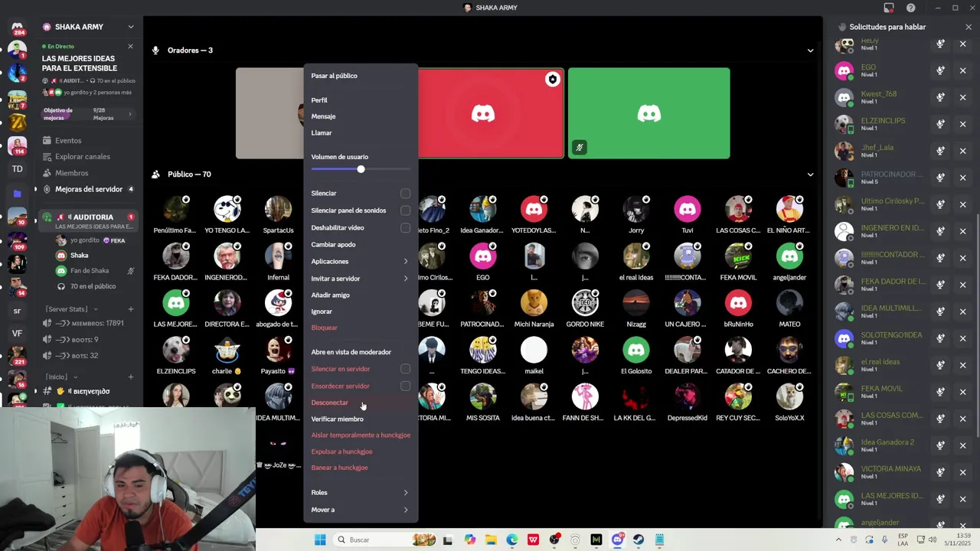Open Discord icon in the Windows taskbar
Viewport: 980px width, 551px height.
point(617,540)
